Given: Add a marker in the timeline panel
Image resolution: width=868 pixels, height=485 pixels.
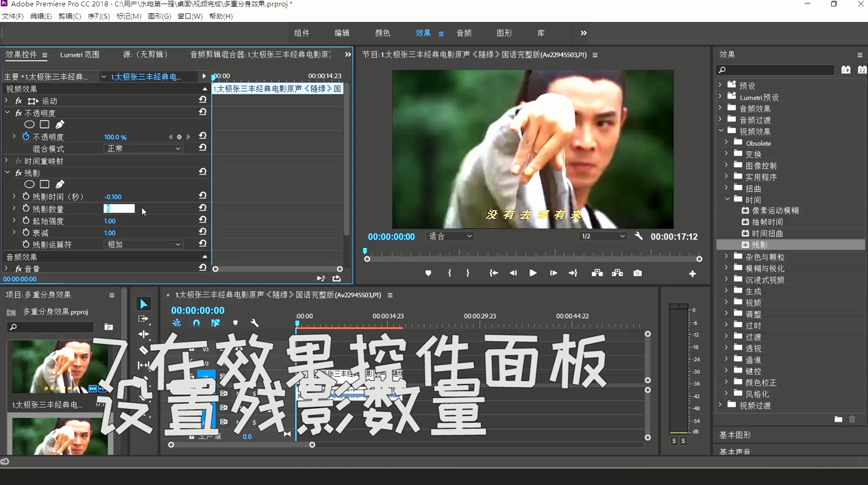Looking at the screenshot, I should 235,323.
